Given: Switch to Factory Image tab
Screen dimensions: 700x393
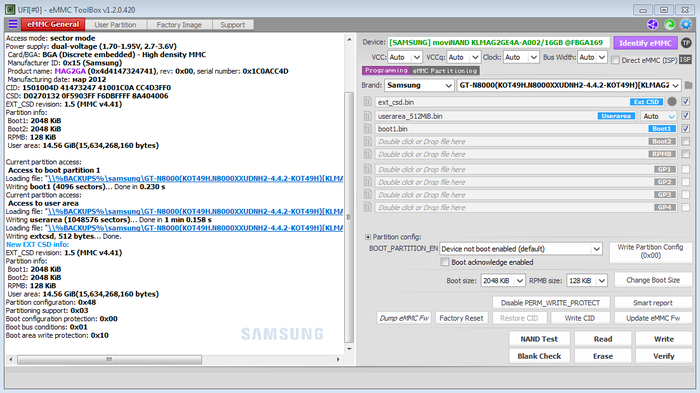Looking at the screenshot, I should 179,25.
